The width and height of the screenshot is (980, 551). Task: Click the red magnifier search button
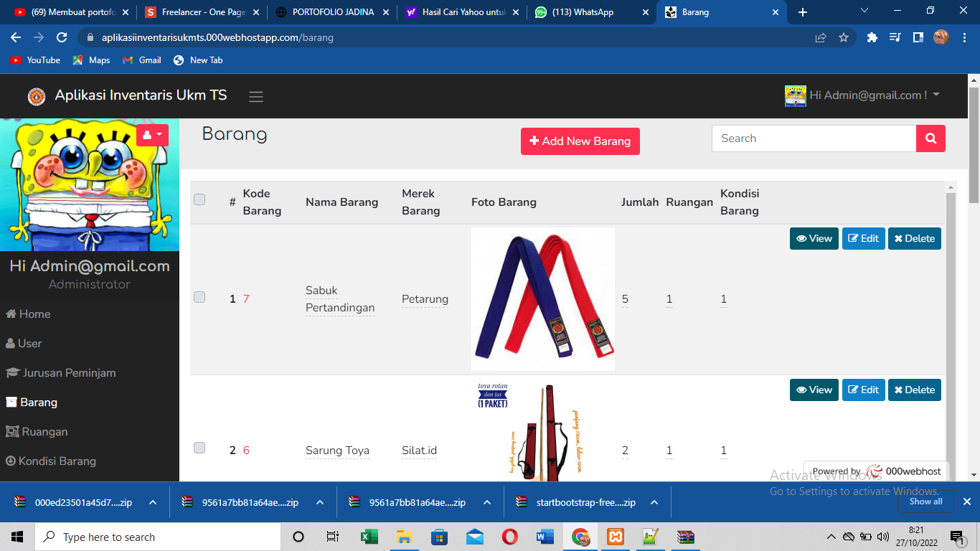tap(930, 138)
